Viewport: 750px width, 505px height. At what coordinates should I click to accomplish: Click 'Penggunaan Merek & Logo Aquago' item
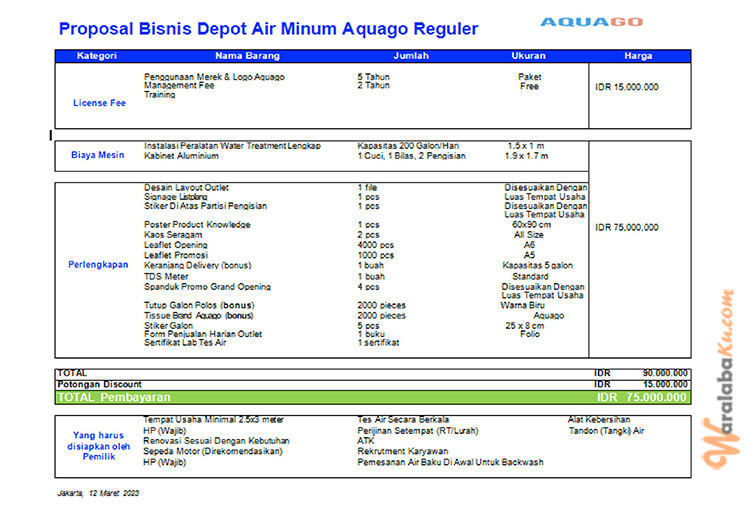coord(214,77)
